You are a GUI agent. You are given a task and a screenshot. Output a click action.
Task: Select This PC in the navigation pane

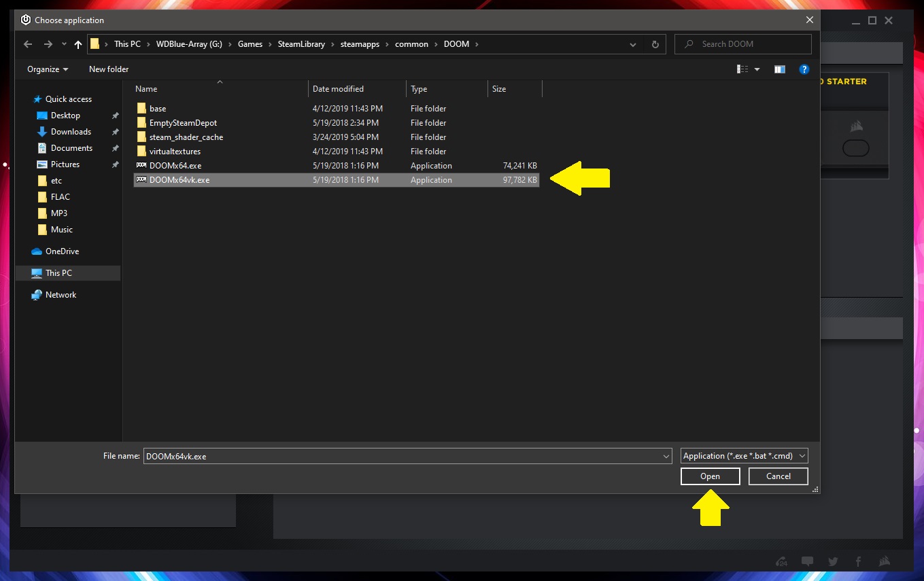(68, 273)
